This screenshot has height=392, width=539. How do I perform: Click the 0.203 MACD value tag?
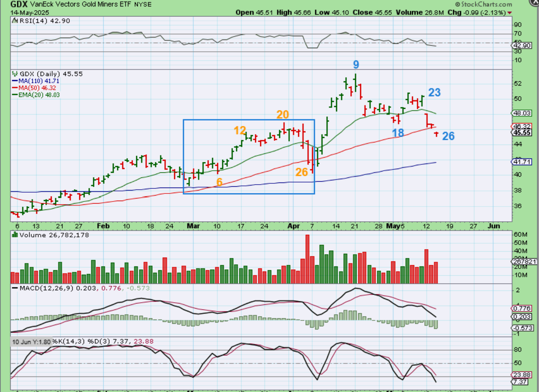pyautogui.click(x=521, y=317)
